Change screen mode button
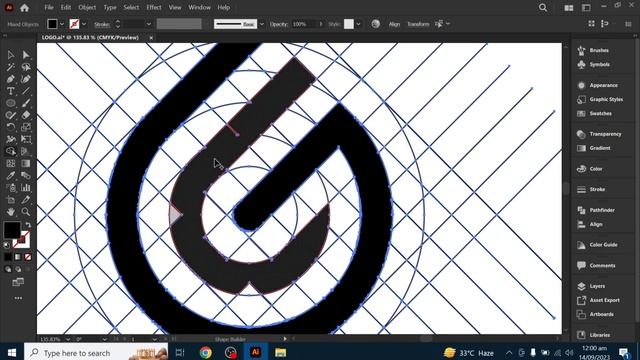The height and width of the screenshot is (360, 640). pyautogui.click(x=18, y=282)
